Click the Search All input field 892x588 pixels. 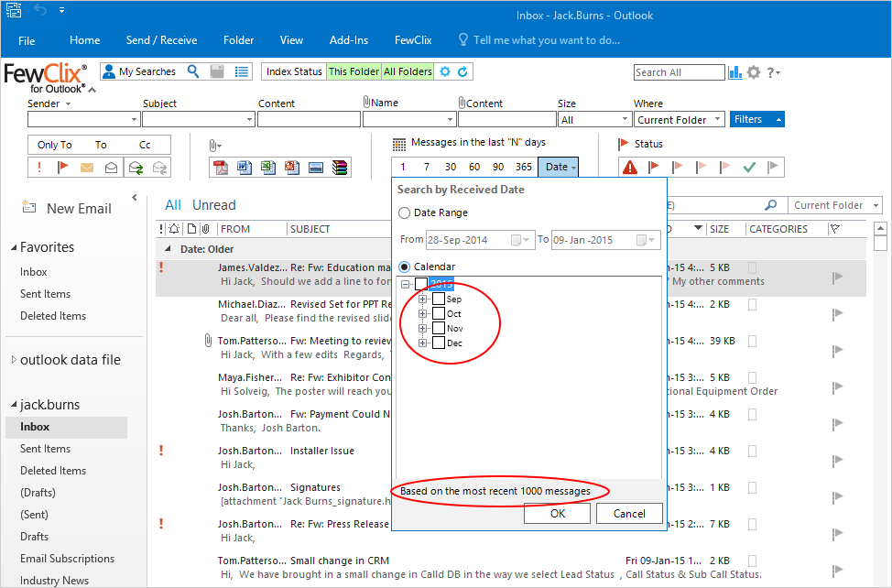(x=678, y=72)
